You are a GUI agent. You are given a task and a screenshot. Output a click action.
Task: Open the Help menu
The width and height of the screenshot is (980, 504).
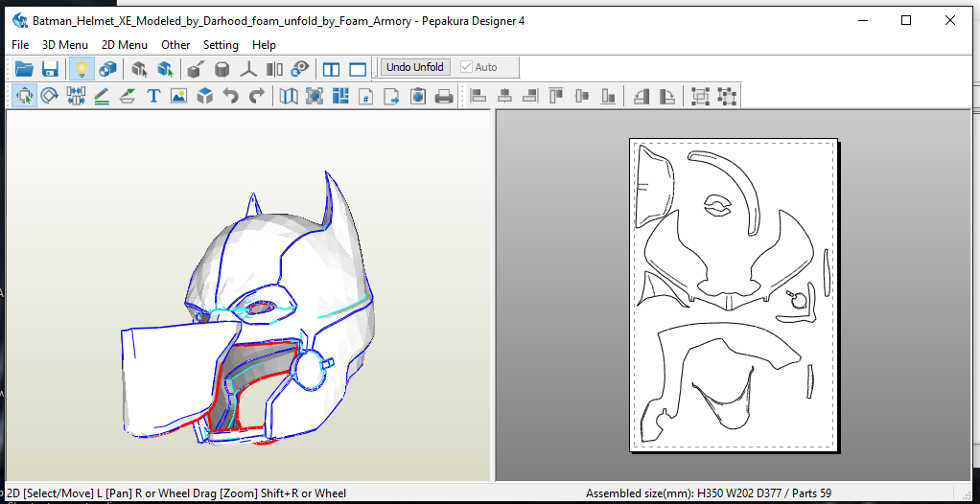(x=264, y=45)
